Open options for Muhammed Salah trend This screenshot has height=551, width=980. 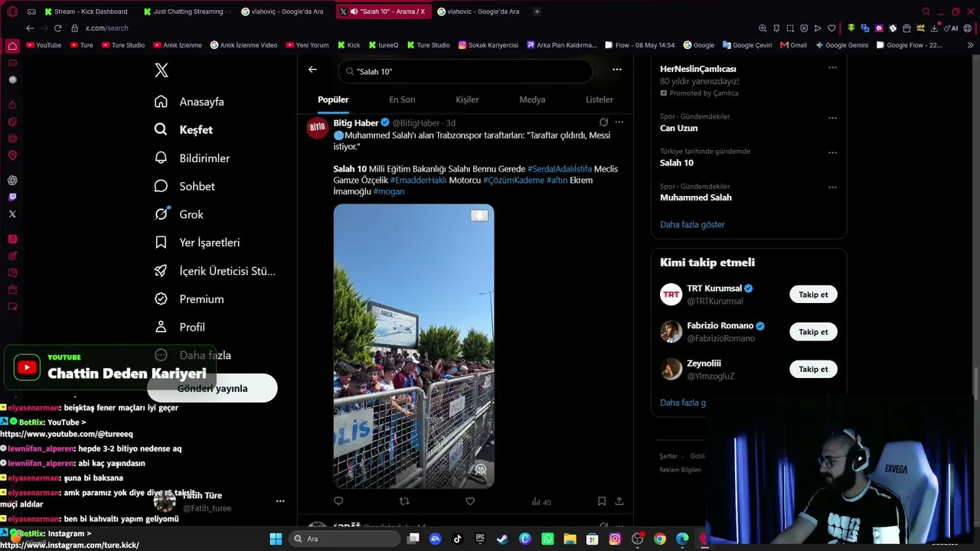pyautogui.click(x=832, y=187)
